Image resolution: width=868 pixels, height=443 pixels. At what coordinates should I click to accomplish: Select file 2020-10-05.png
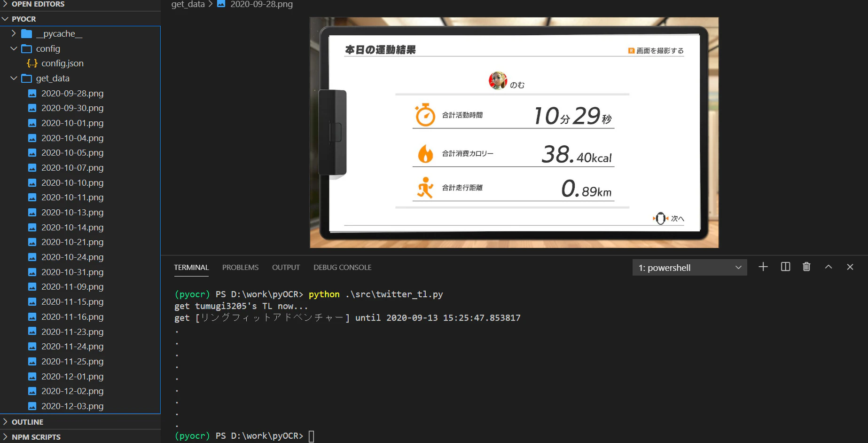(x=72, y=153)
